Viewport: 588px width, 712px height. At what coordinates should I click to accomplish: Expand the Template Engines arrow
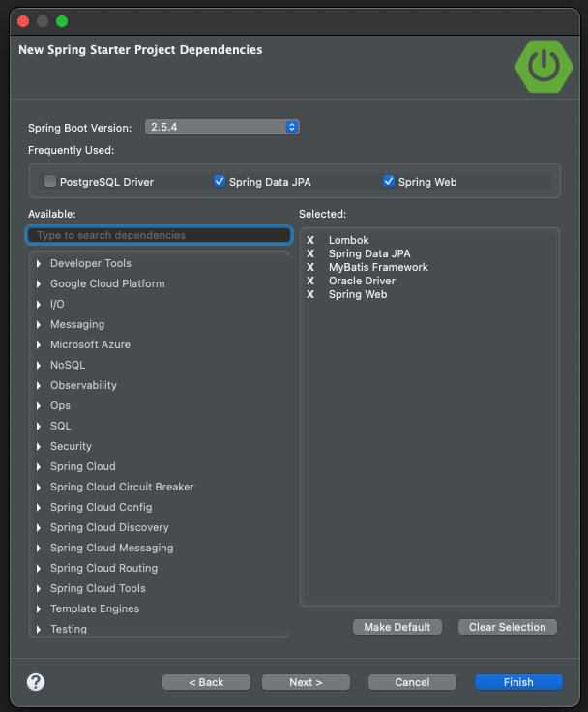click(x=39, y=608)
